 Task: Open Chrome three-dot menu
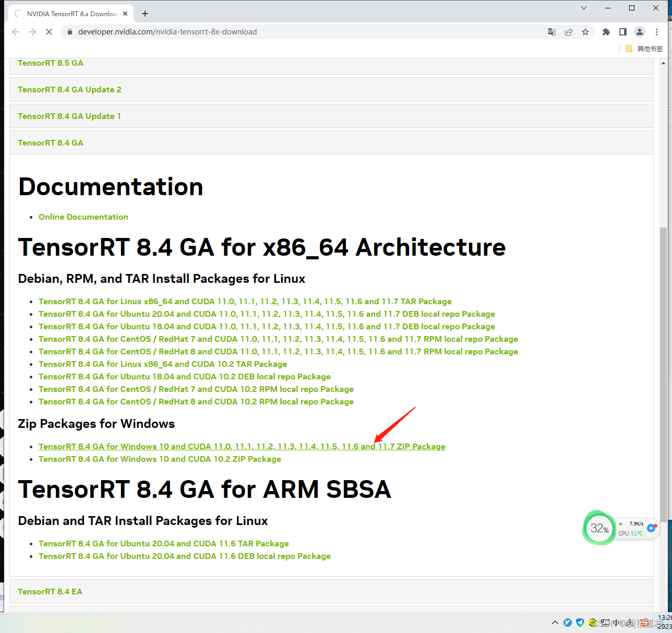coord(656,32)
